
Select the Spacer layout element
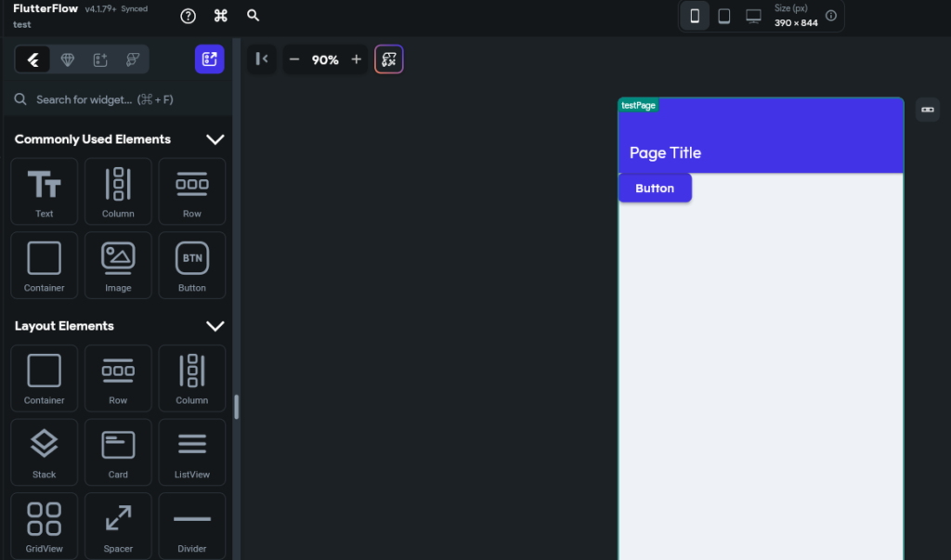[118, 525]
